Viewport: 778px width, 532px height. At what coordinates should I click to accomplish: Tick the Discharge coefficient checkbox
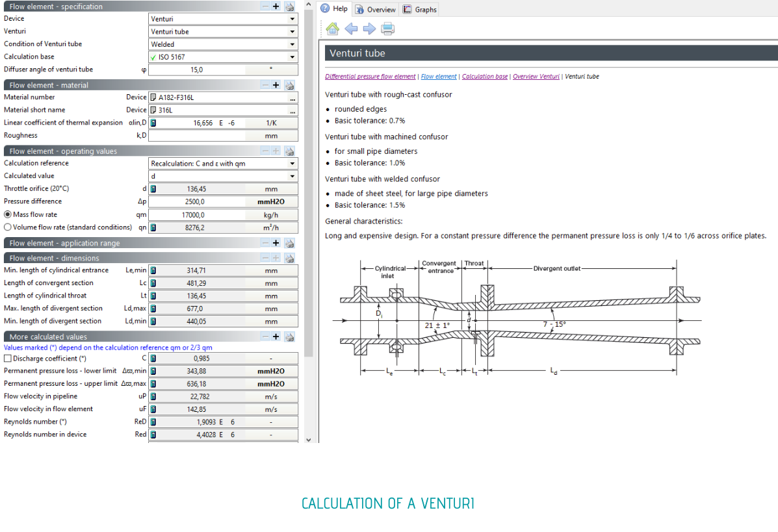[x=7, y=359]
